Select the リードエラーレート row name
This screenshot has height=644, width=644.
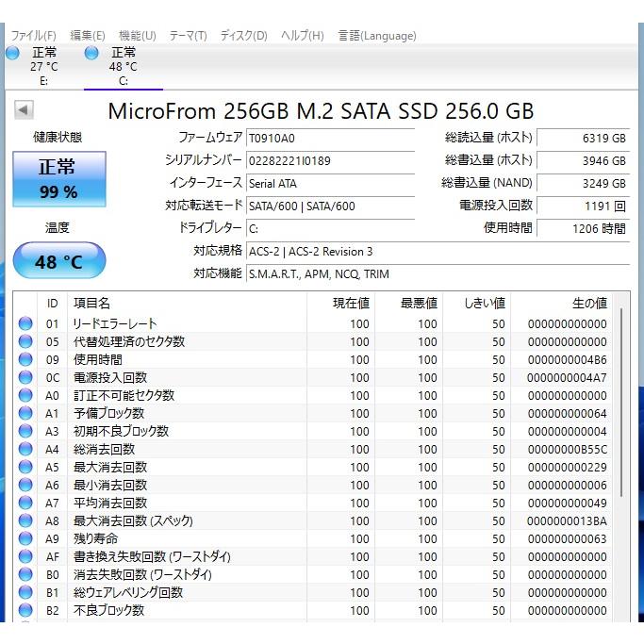pos(115,323)
